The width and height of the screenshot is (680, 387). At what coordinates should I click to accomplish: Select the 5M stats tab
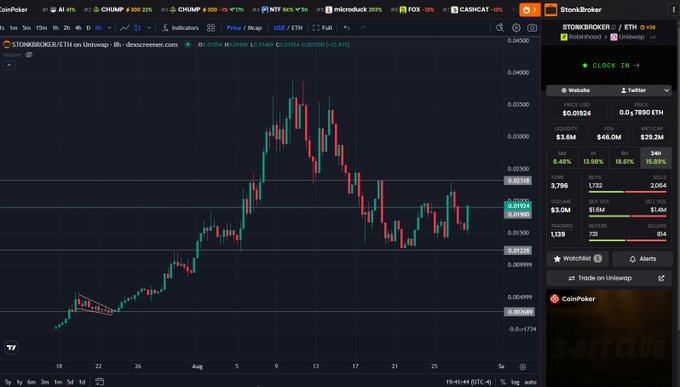tap(562, 157)
